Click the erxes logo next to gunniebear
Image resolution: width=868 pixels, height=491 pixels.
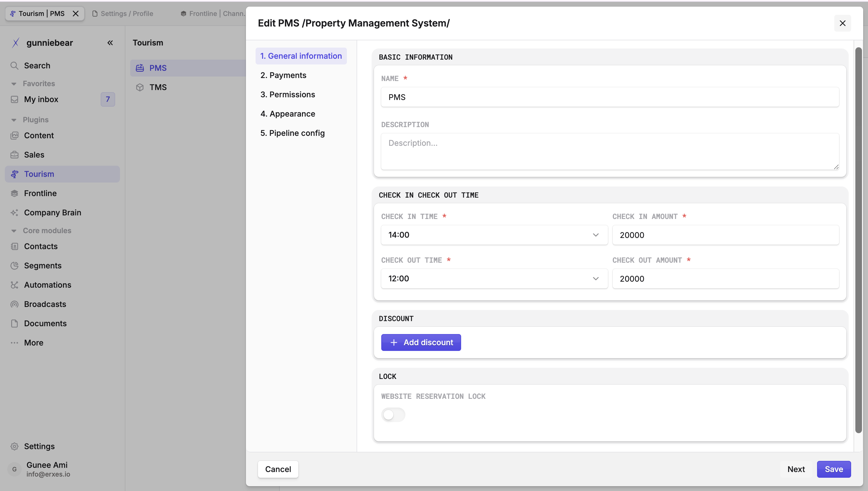(x=15, y=43)
